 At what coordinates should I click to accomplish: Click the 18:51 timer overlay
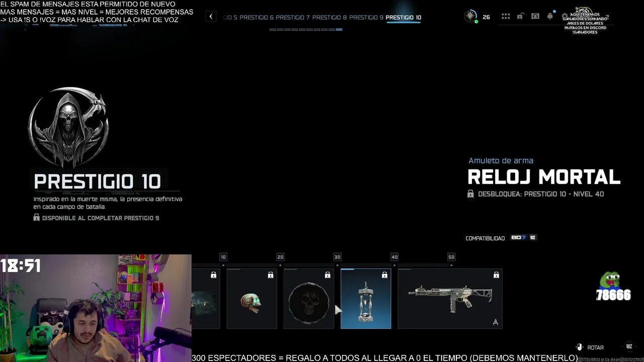(21, 265)
